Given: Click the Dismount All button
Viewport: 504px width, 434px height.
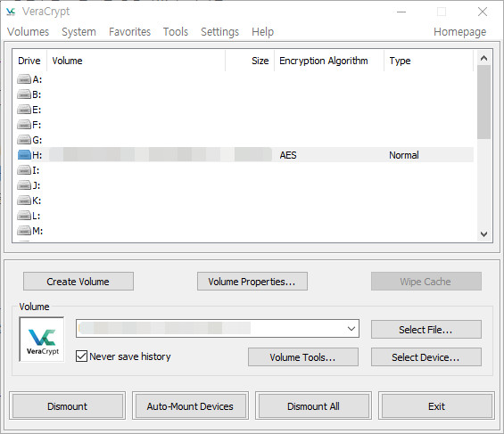Looking at the screenshot, I should click(313, 406).
